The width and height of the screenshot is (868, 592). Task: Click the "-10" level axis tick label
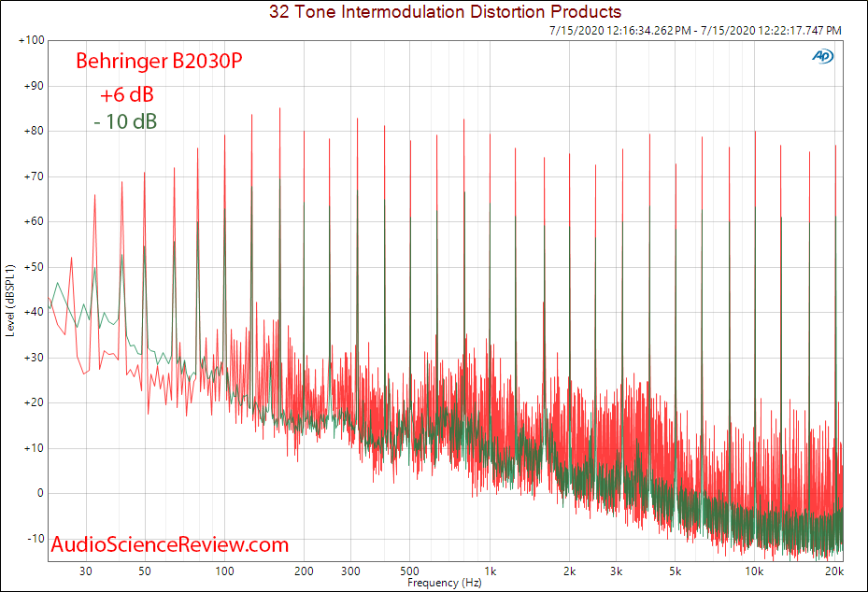36,539
